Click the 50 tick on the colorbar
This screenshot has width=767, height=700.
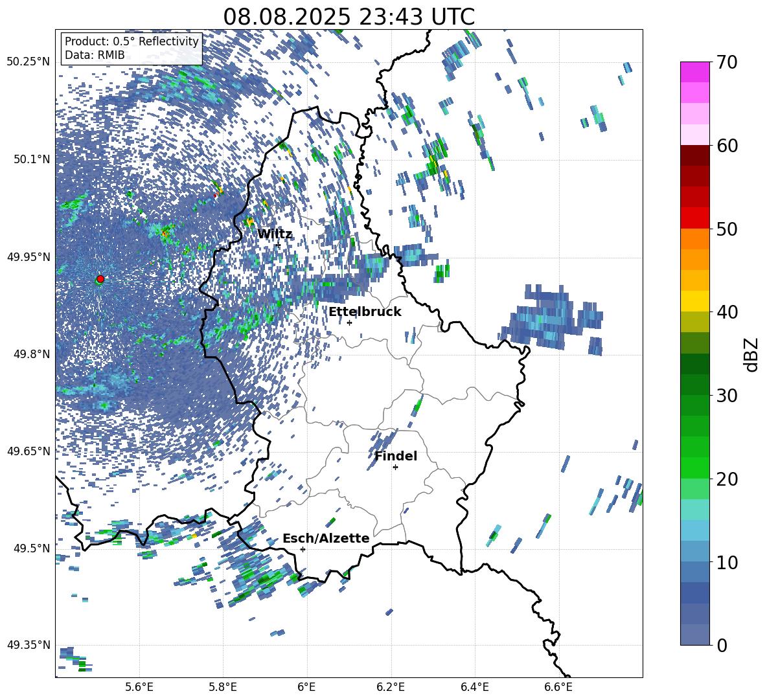[x=727, y=229]
